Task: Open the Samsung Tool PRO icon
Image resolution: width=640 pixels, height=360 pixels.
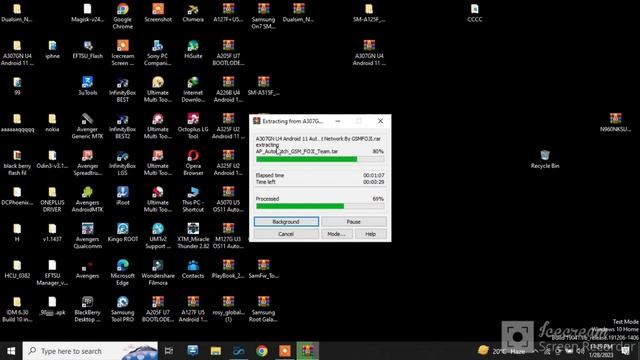Action: [122, 309]
